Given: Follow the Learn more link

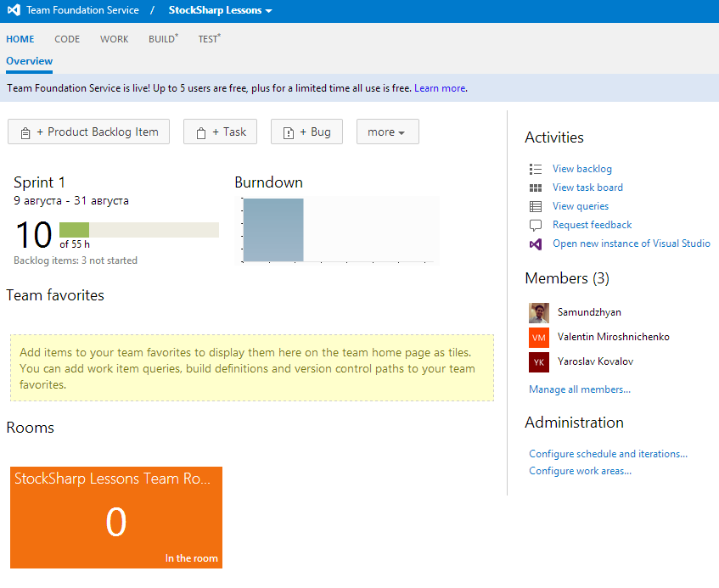Looking at the screenshot, I should coord(440,88).
